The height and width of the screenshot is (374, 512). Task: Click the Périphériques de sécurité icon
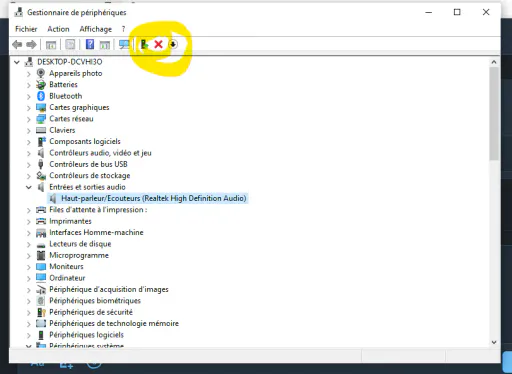tap(41, 312)
